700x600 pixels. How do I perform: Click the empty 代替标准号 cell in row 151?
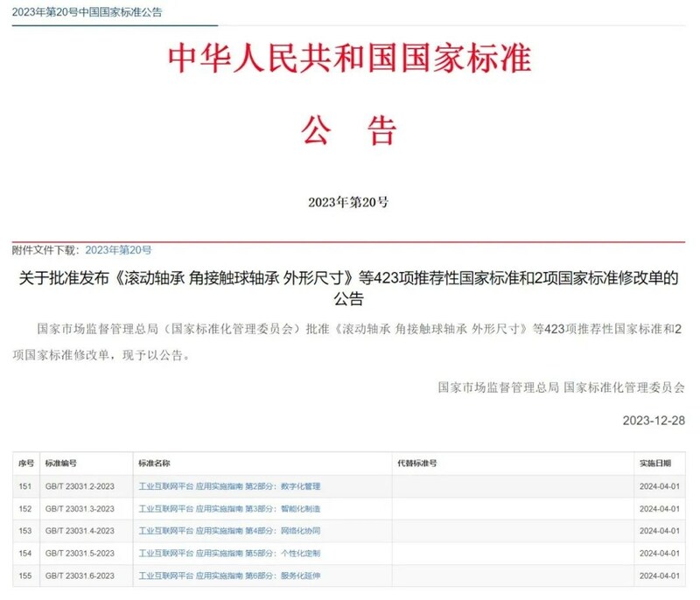[512, 486]
